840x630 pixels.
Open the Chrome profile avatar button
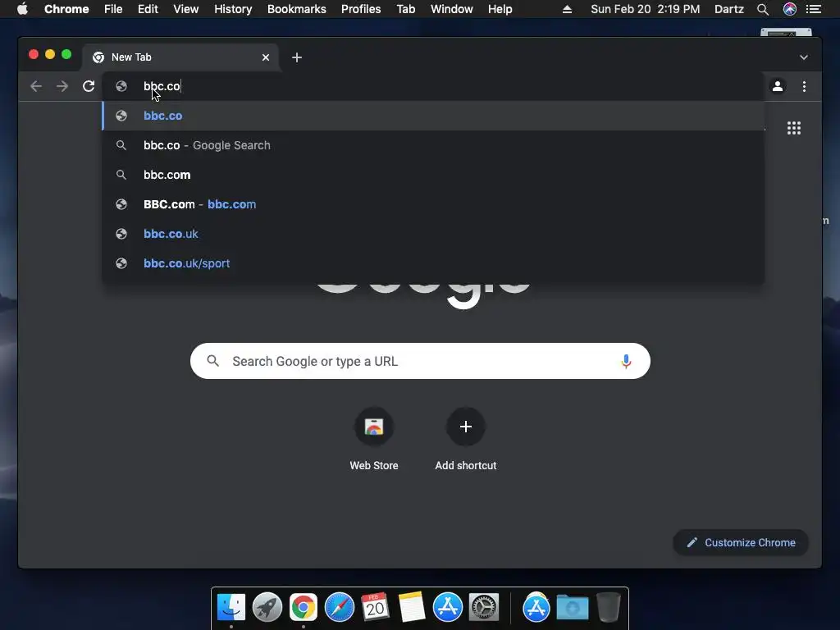[778, 86]
